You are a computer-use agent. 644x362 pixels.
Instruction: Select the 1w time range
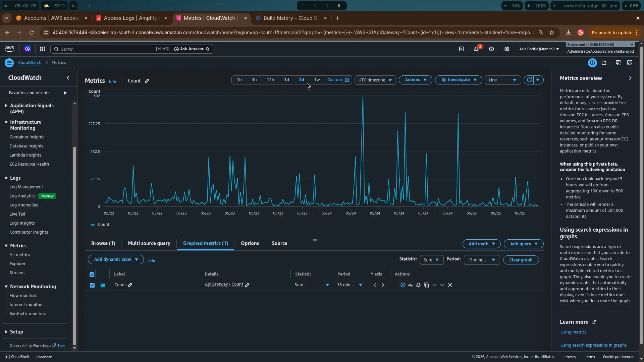point(317,80)
